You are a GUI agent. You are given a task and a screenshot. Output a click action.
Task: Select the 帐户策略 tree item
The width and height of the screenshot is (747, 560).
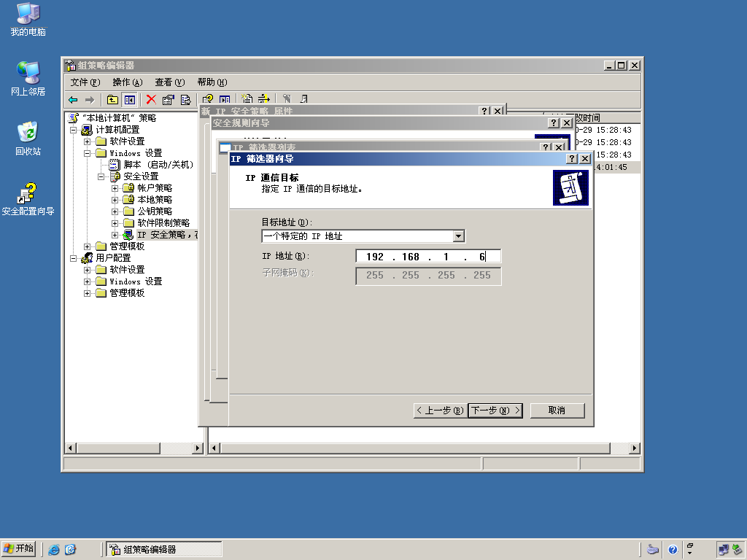coord(155,188)
